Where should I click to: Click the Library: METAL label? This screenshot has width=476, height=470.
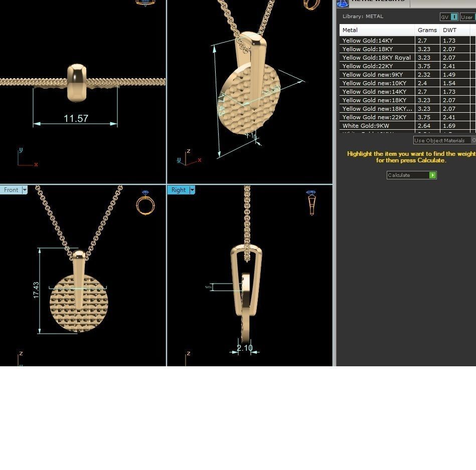pyautogui.click(x=363, y=17)
